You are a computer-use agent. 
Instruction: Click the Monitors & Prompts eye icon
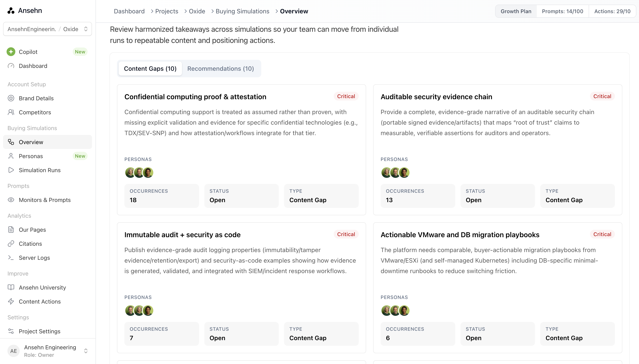click(11, 200)
